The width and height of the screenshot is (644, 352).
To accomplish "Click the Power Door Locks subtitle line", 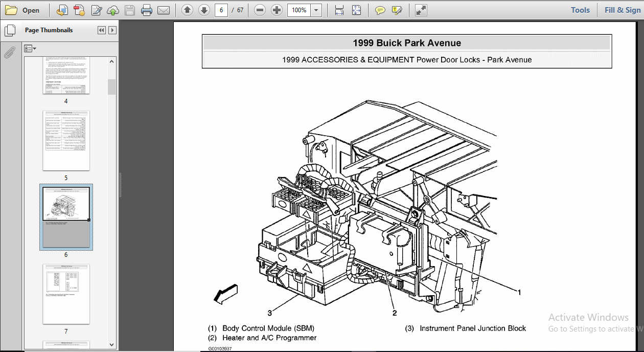I will click(407, 59).
